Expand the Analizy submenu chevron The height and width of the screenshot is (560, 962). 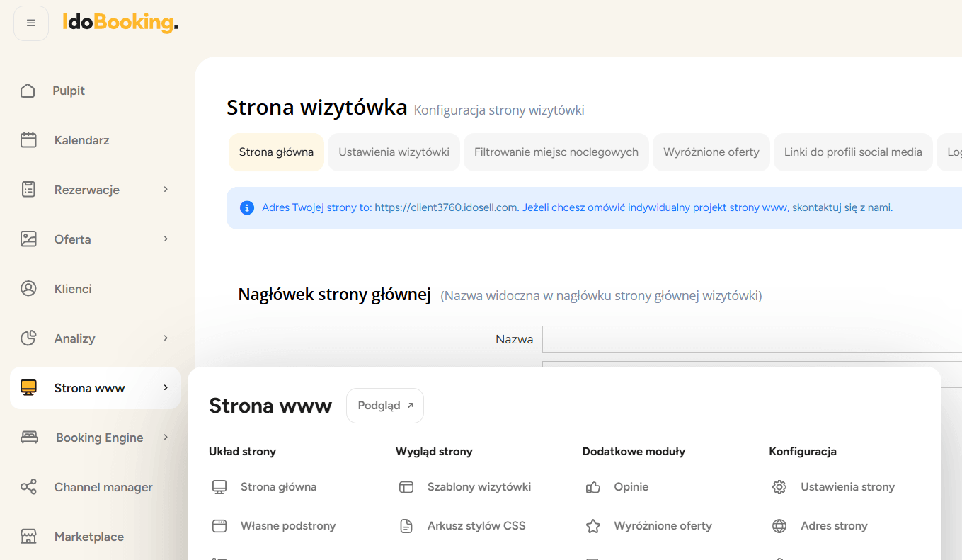[x=166, y=338]
